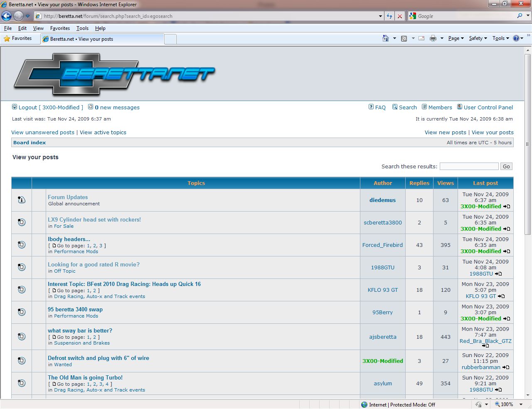The height and width of the screenshot is (409, 532).
Task: Click the Home icon in command bar
Action: (x=386, y=38)
